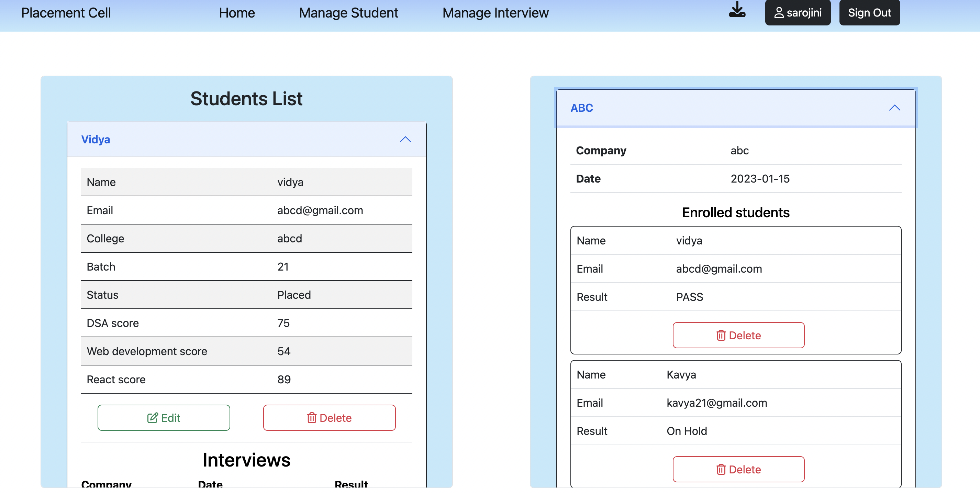
Task: Click the trash icon on Kavya's Delete button
Action: 721,469
